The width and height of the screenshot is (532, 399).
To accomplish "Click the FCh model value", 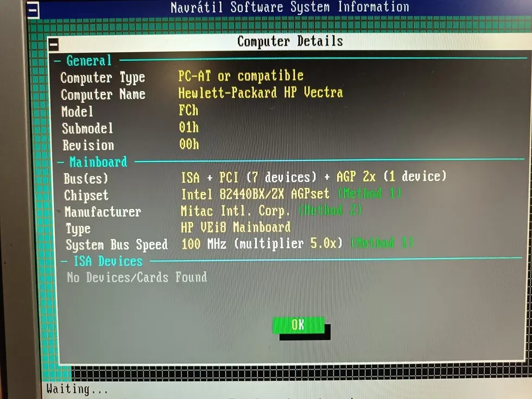I will [189, 110].
